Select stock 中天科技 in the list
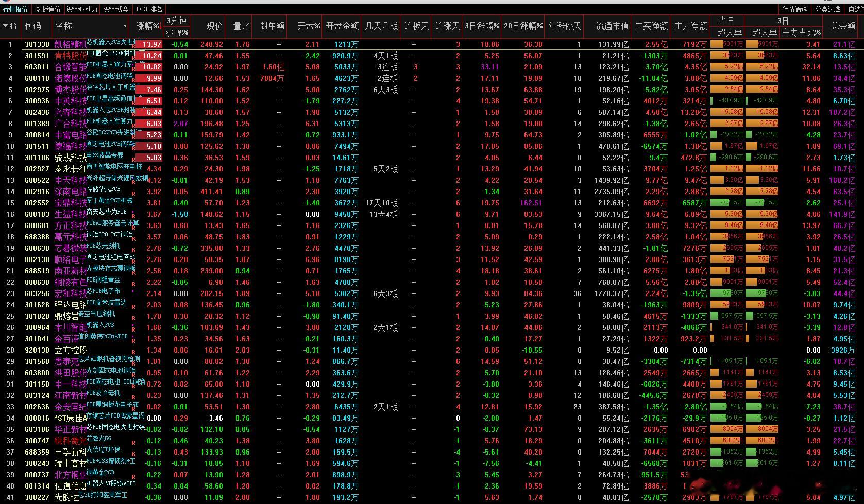The image size is (864, 504). [x=71, y=181]
